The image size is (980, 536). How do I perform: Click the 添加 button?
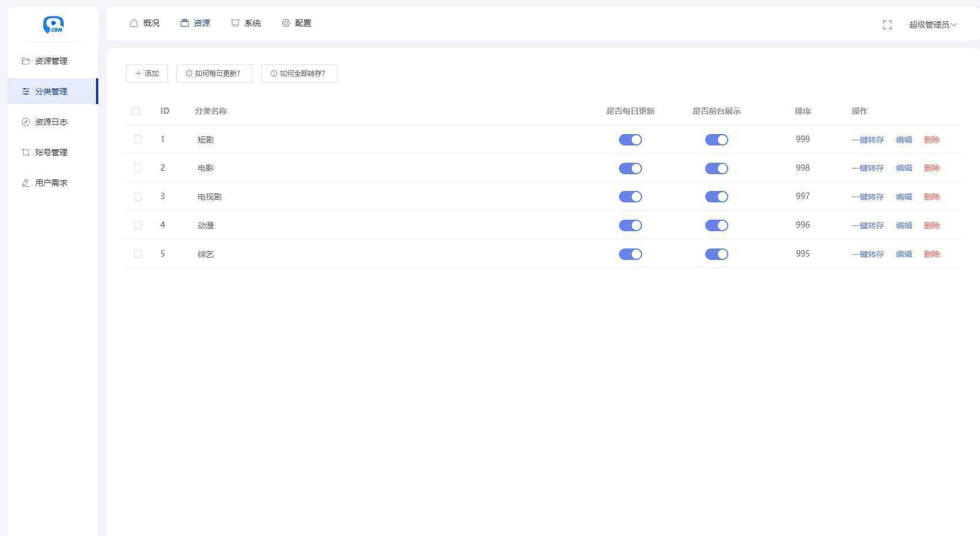tap(147, 74)
